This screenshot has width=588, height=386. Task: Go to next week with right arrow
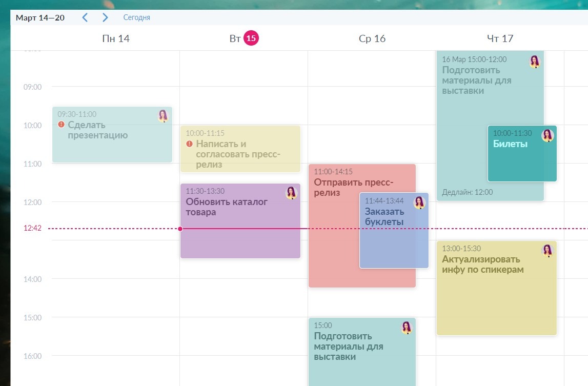point(105,17)
